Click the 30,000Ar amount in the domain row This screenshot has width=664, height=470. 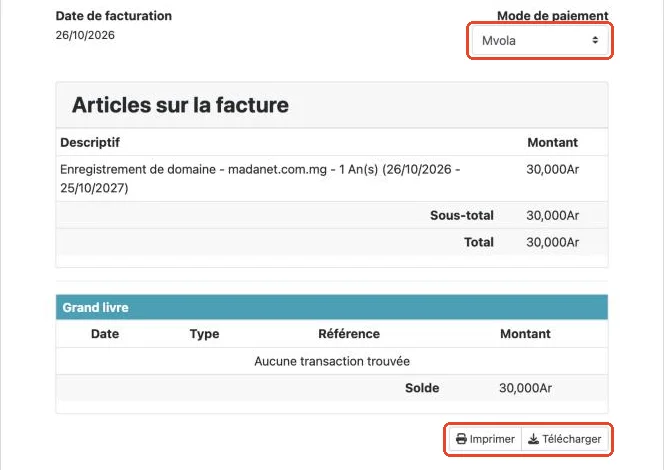click(x=553, y=169)
